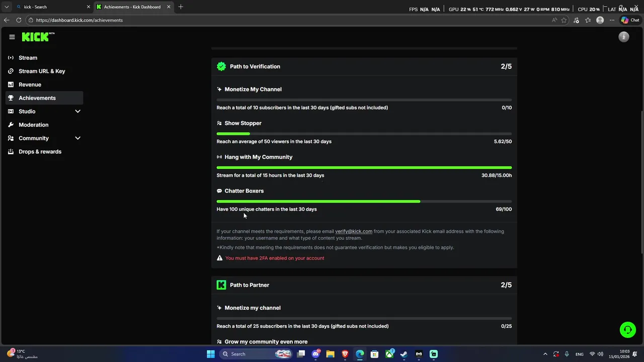
Task: Click the 69/100 chatters value
Action: point(504,209)
